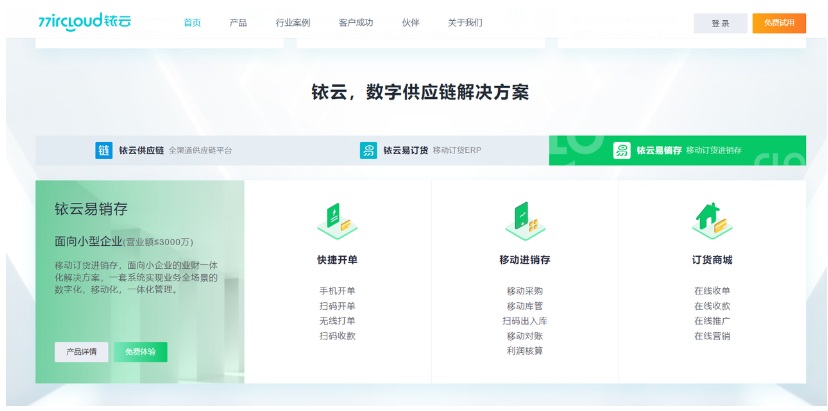Go to 行业案例 in navigation
Screen dimensions: 828x411
tap(292, 22)
